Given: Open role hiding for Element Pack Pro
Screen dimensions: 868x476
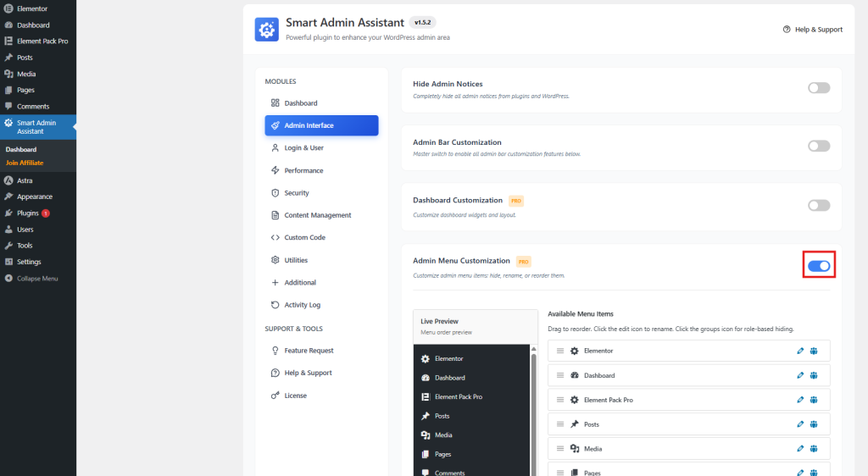Looking at the screenshot, I should point(814,400).
